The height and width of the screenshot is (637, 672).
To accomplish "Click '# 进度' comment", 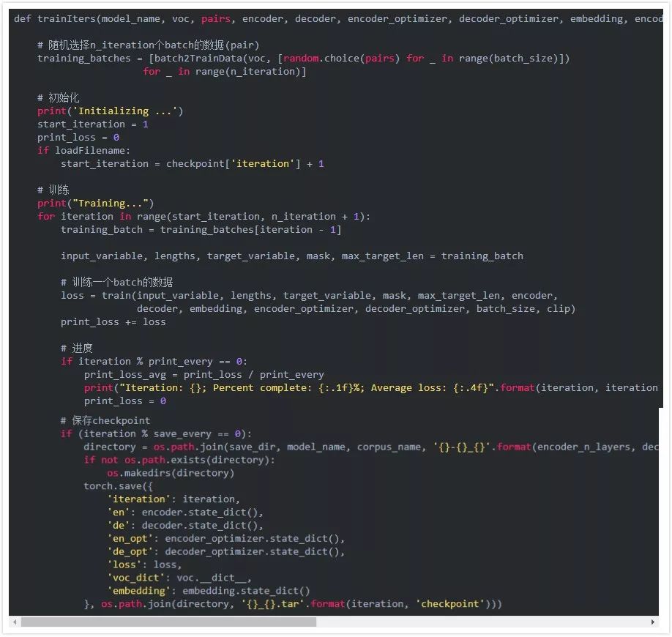I will click(x=77, y=348).
